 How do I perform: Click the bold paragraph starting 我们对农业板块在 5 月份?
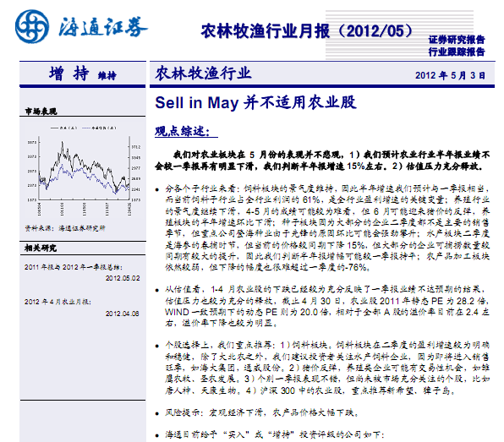point(322,161)
